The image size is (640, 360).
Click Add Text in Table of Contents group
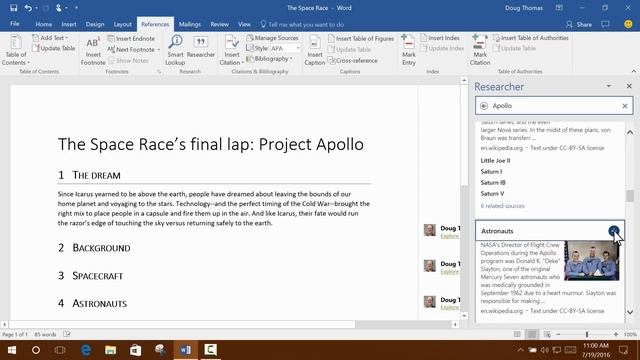click(50, 38)
